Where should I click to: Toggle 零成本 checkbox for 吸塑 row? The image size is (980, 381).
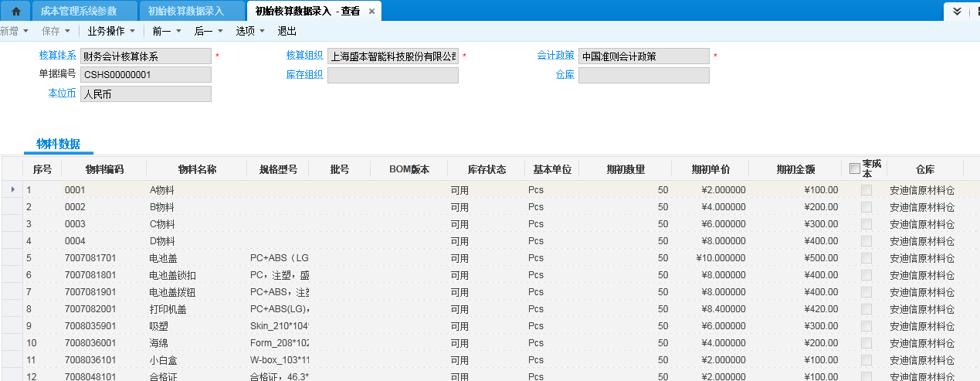pyautogui.click(x=866, y=326)
